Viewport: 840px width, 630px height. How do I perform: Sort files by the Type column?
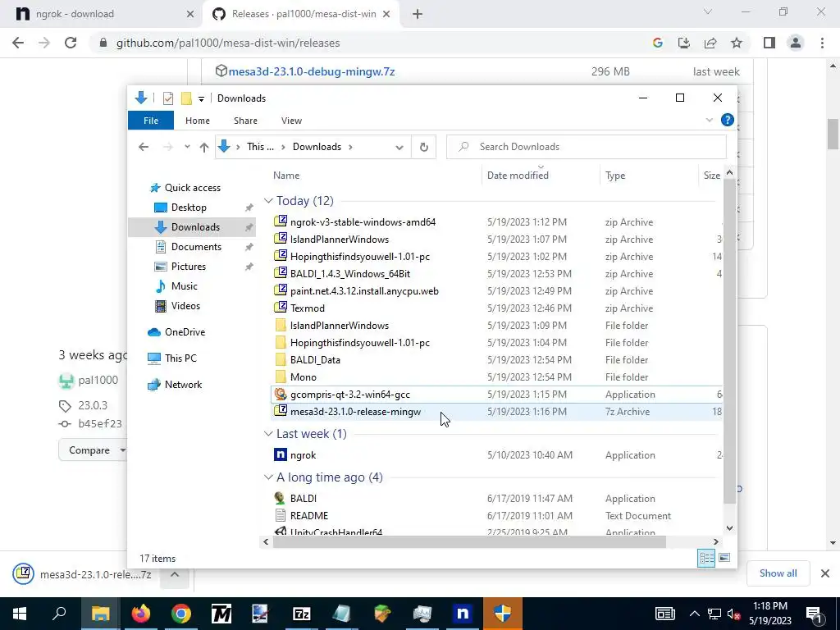click(x=615, y=176)
